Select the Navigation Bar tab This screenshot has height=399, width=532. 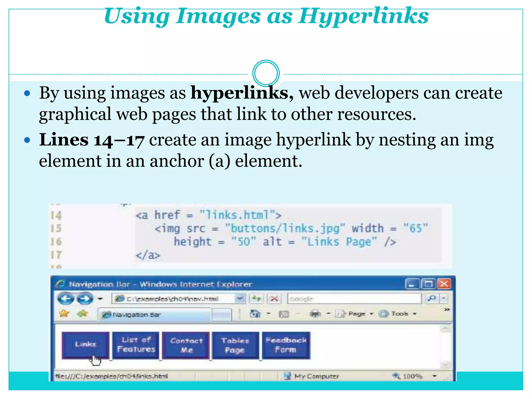155,315
